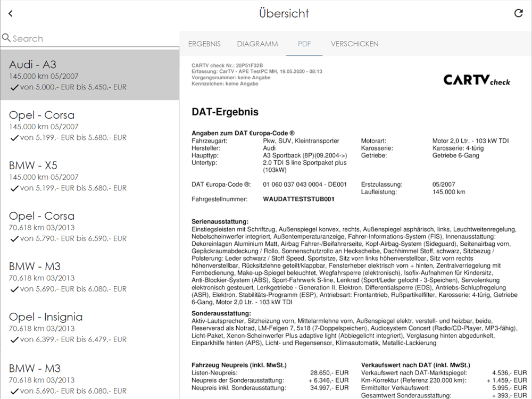Click the code 01 060 037 043 0004 - DE001
The height and width of the screenshot is (399, 532).
click(x=305, y=185)
